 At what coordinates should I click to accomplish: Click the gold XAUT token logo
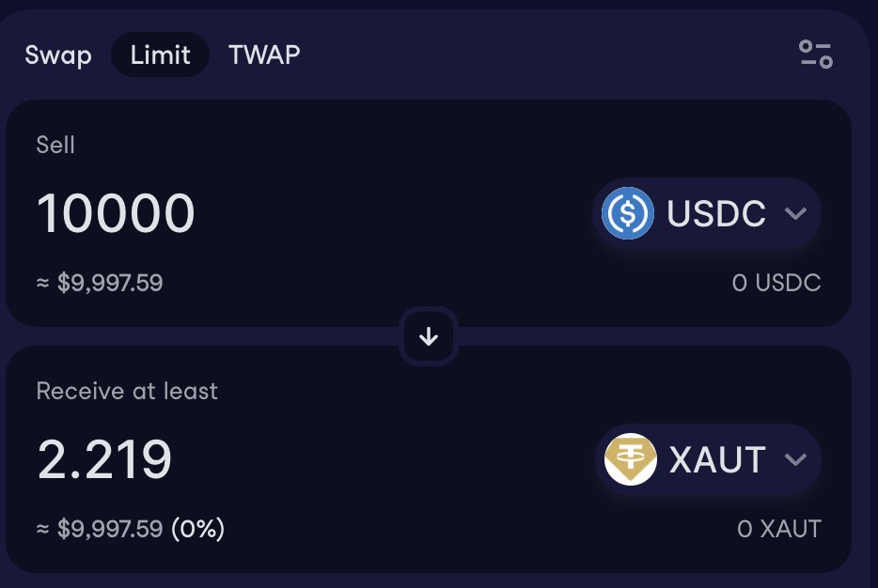tap(631, 459)
